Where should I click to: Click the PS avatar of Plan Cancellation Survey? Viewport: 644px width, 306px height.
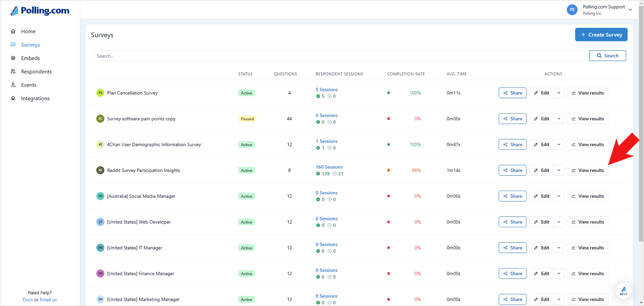point(100,93)
